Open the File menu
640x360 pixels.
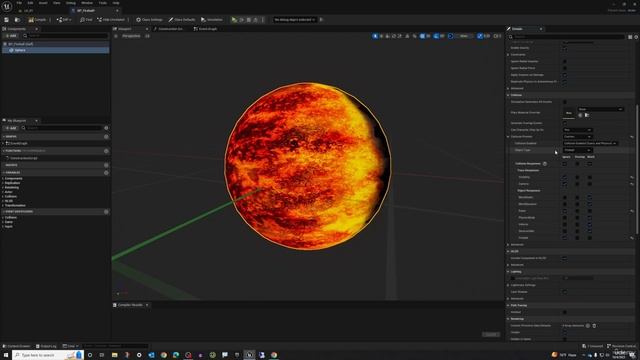(19, 3)
